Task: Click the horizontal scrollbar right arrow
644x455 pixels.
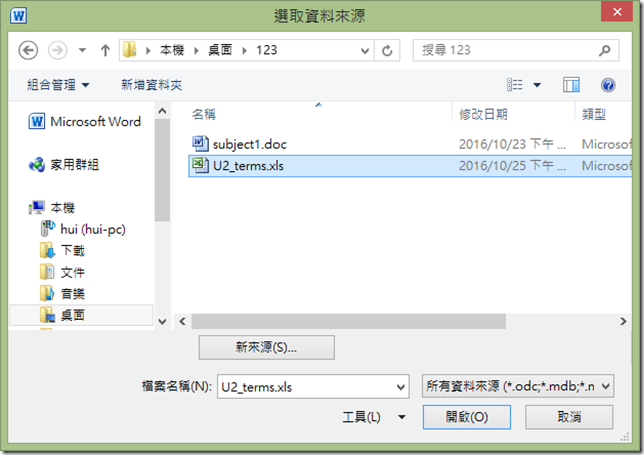Action: [x=623, y=322]
